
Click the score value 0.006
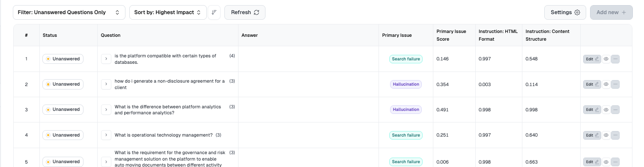click(x=443, y=162)
